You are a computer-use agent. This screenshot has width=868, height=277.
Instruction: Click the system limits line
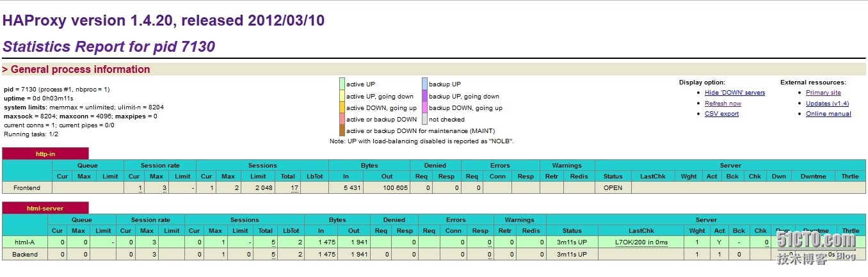click(x=84, y=107)
